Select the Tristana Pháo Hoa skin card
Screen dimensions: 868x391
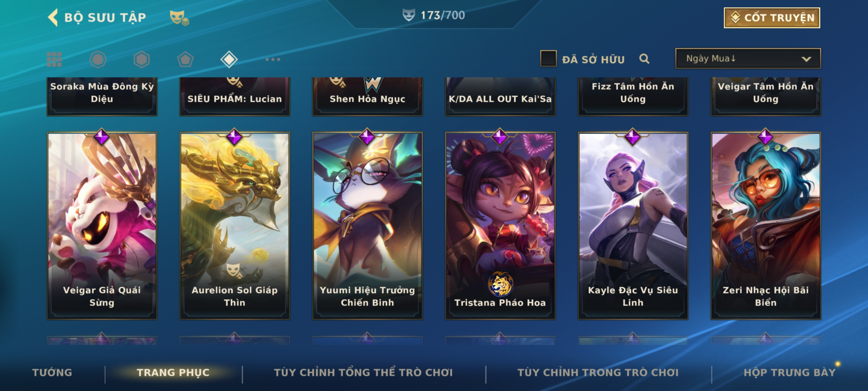click(x=500, y=226)
